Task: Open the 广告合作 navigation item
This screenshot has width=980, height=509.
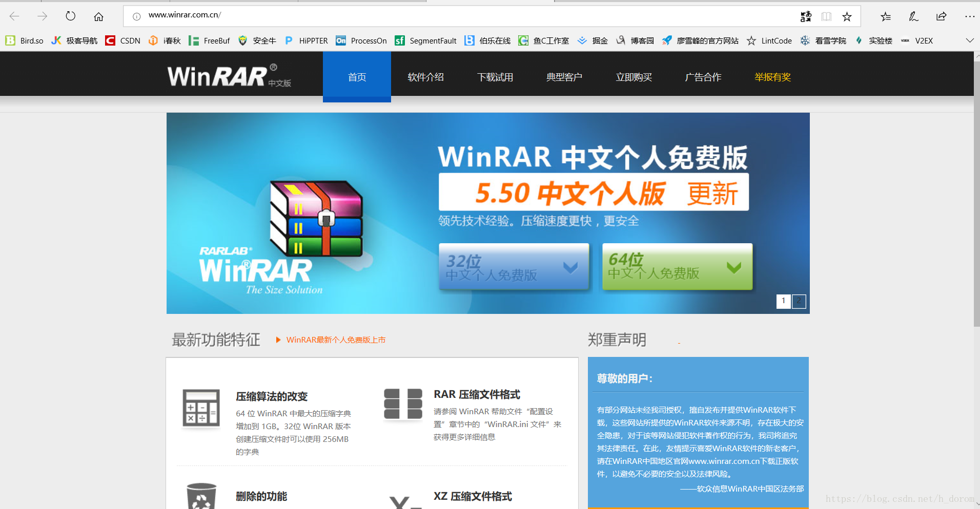Action: pyautogui.click(x=703, y=77)
